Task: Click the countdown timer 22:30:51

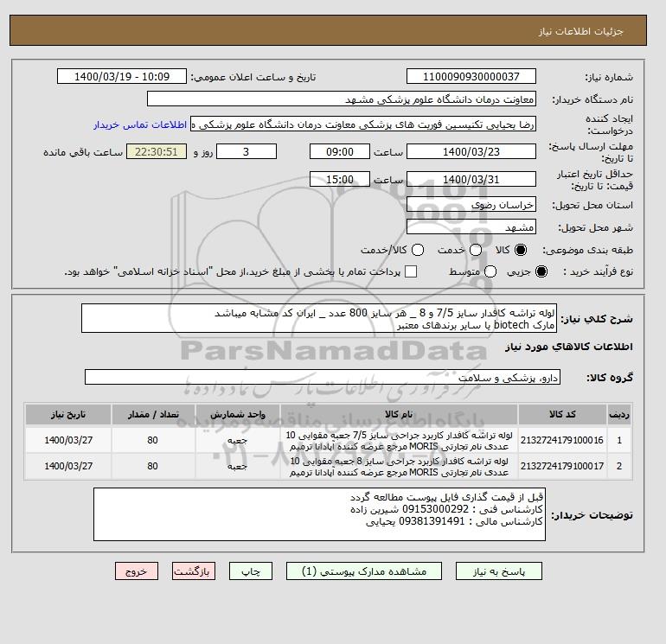Action: pos(157,151)
